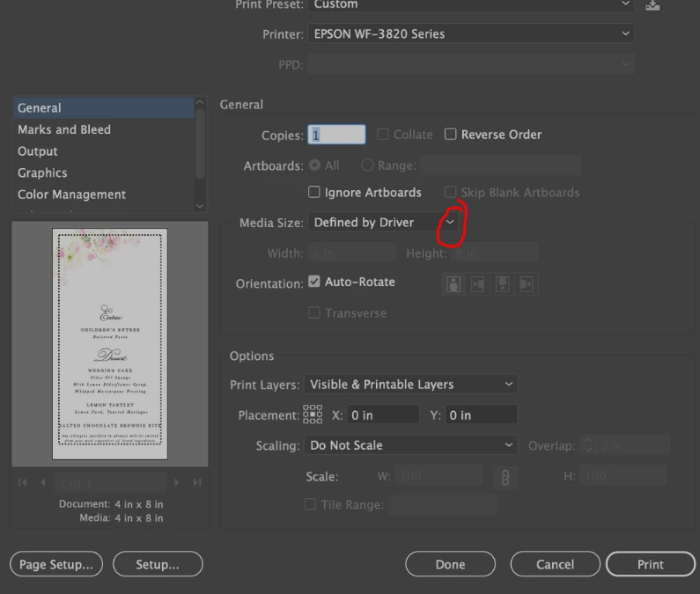Select General category in list
700x594 pixels.
[105, 108]
